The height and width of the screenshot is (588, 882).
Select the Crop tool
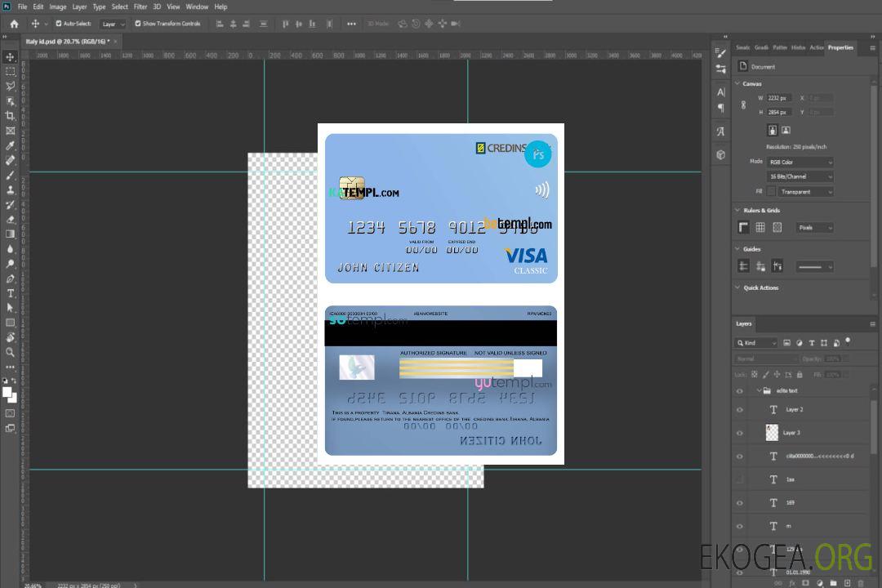point(10,116)
